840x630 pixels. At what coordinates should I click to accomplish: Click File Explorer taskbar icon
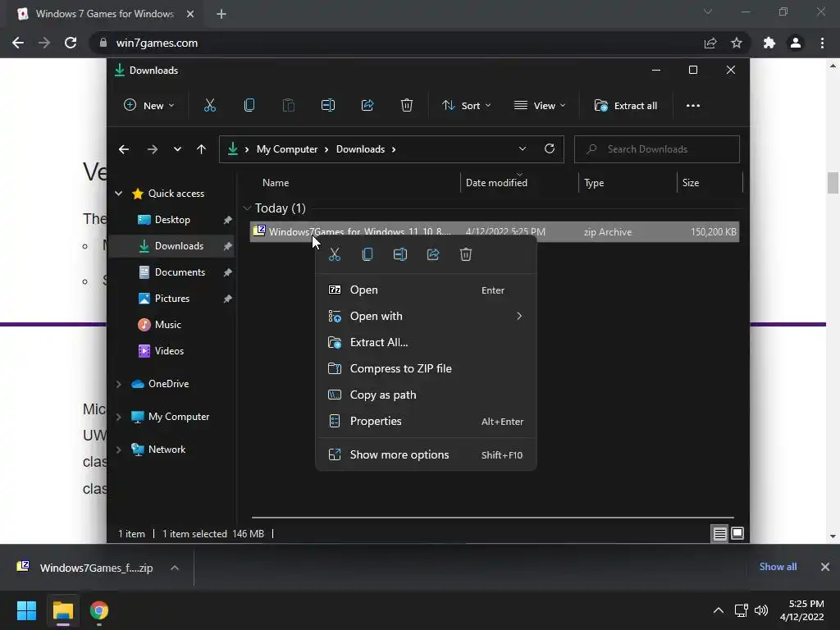coord(62,610)
